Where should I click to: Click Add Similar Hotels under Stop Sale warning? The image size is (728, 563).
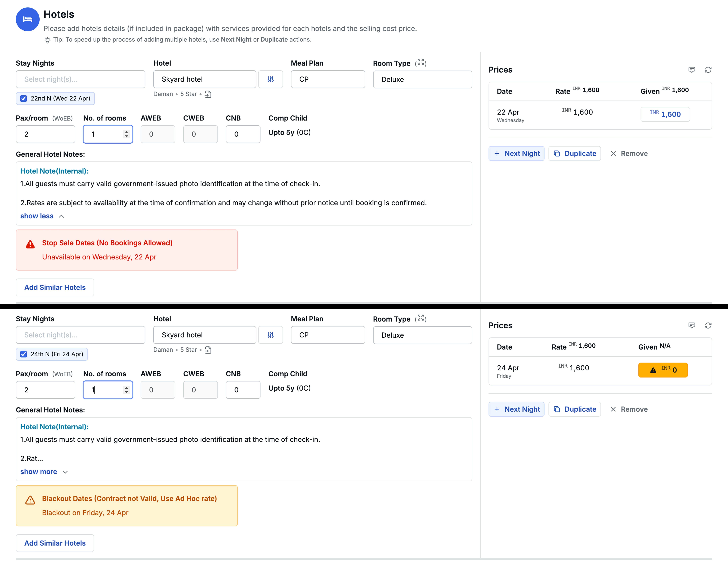pos(55,287)
